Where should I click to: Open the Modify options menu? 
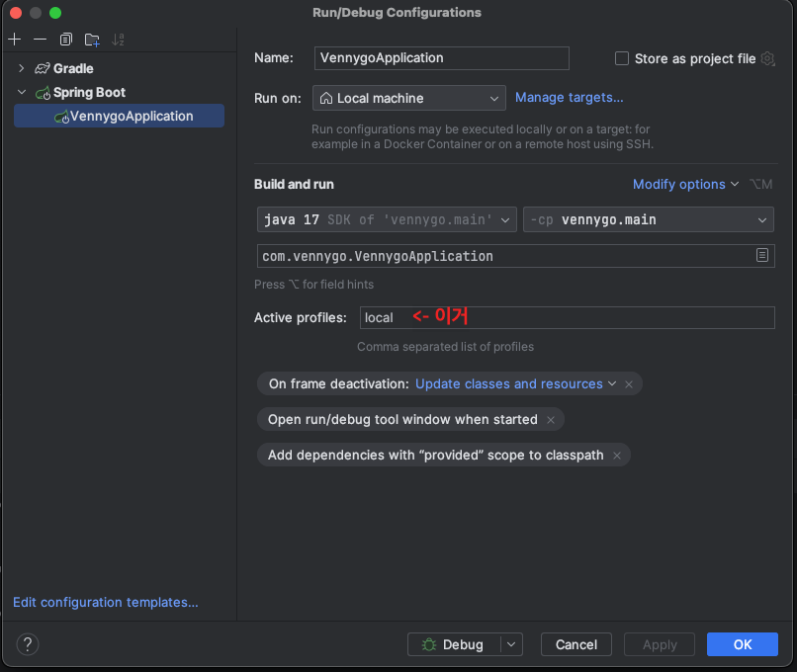[685, 184]
